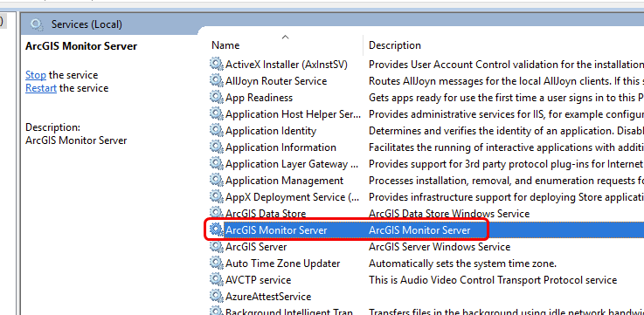Image resolution: width=644 pixels, height=315 pixels.
Task: Toggle sort direction arrow above Name
Action: (286, 37)
